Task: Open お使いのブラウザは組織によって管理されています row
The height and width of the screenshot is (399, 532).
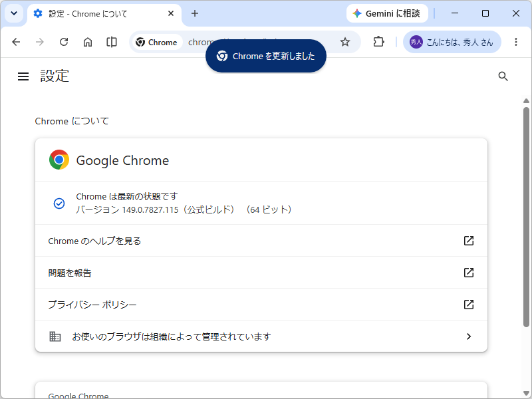Action: [261, 336]
